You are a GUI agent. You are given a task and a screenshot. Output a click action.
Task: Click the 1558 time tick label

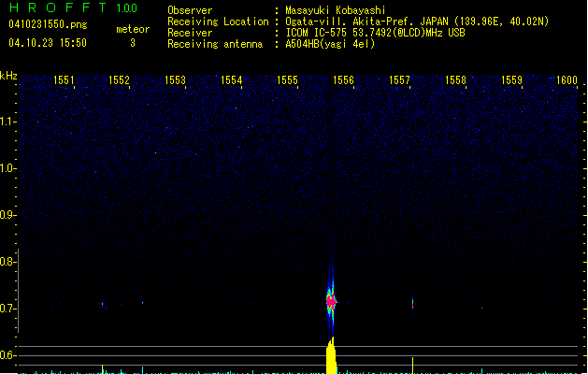coord(455,81)
